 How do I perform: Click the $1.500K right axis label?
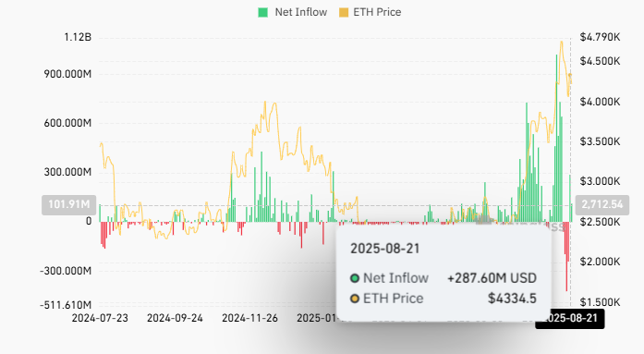coord(600,302)
